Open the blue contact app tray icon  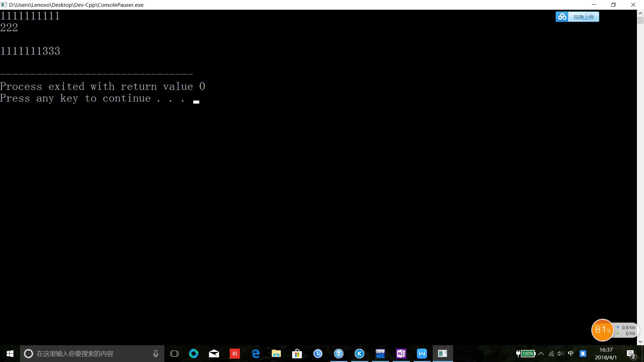(x=583, y=354)
